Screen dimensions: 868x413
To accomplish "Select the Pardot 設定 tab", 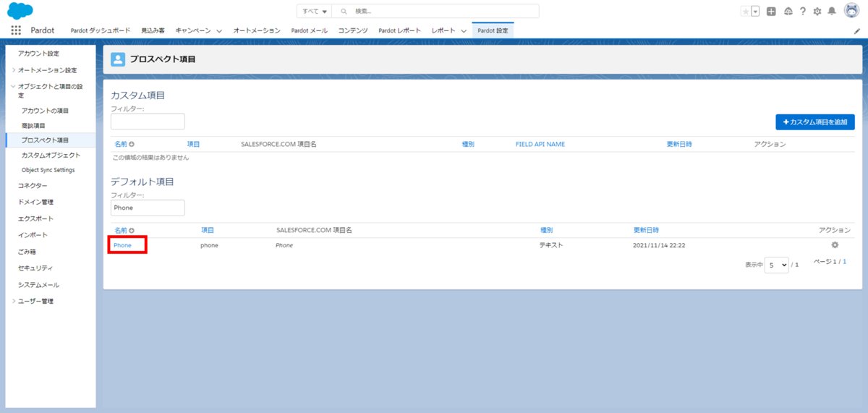I will pyautogui.click(x=493, y=31).
